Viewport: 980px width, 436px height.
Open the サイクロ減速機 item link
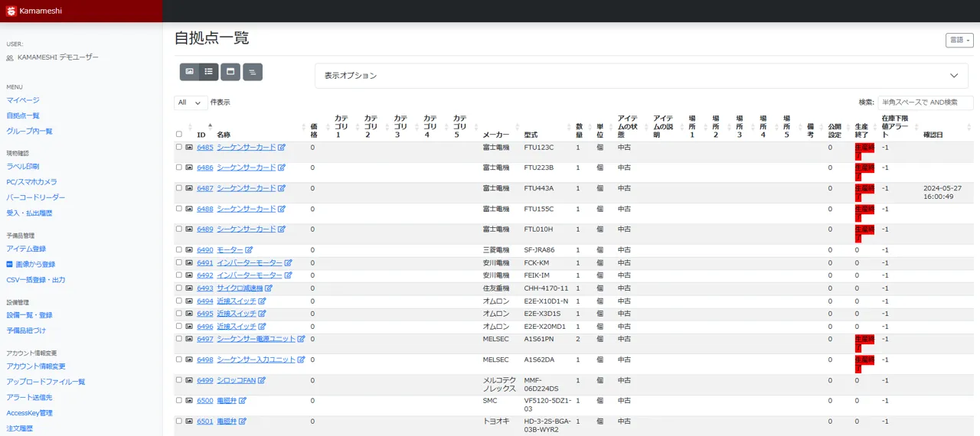(x=240, y=288)
